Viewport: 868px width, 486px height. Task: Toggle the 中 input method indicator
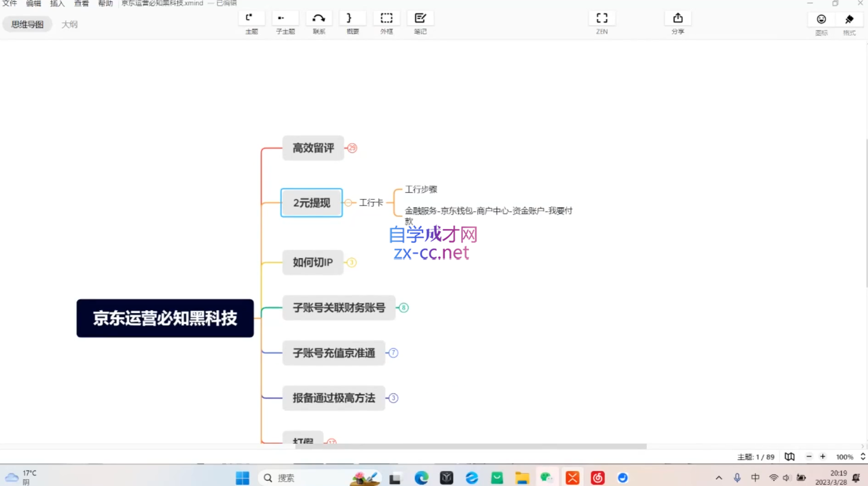pyautogui.click(x=755, y=478)
